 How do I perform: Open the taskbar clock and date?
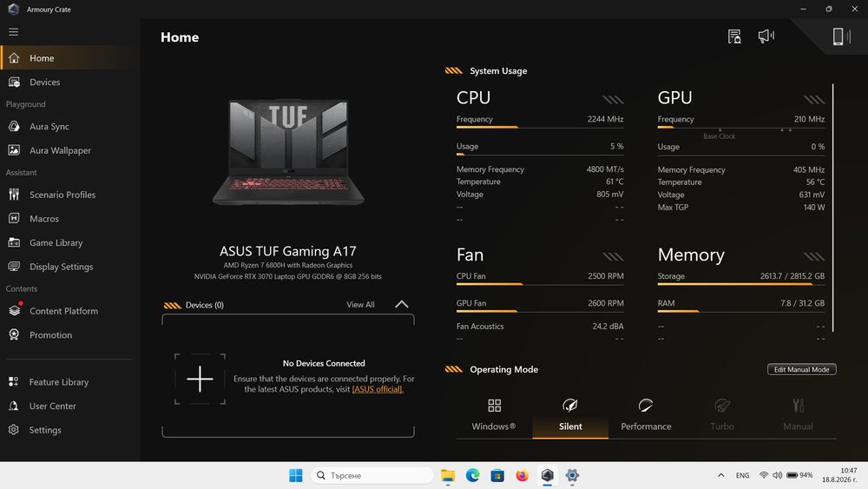(839, 475)
